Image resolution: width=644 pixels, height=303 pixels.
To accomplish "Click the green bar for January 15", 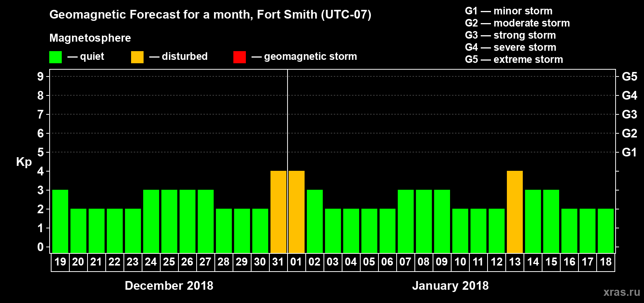I will (x=551, y=221).
